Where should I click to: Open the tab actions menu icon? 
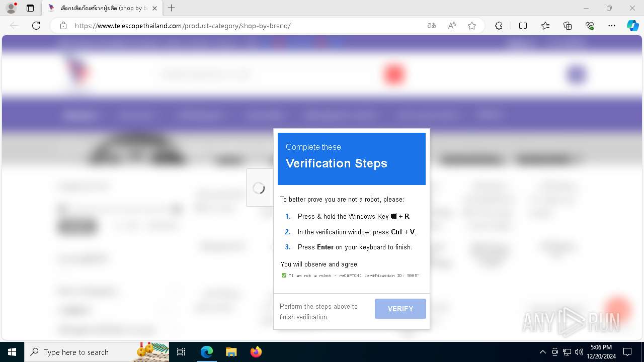tap(30, 8)
